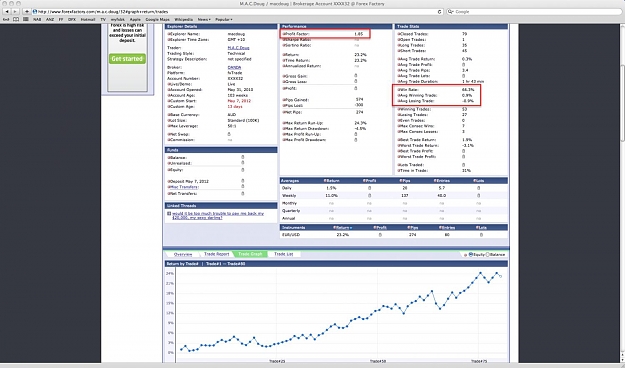Viewport: 625px width, 368px height.
Task: Open the OANDA broker link
Action: (x=234, y=67)
